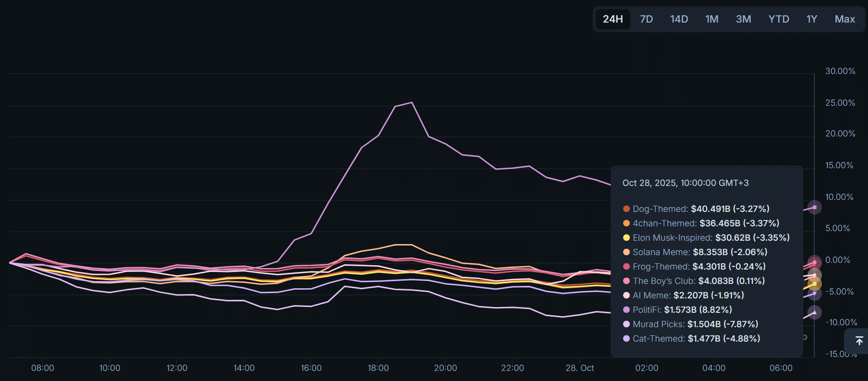Click The Boy's Club pink legend dot

pyautogui.click(x=626, y=281)
